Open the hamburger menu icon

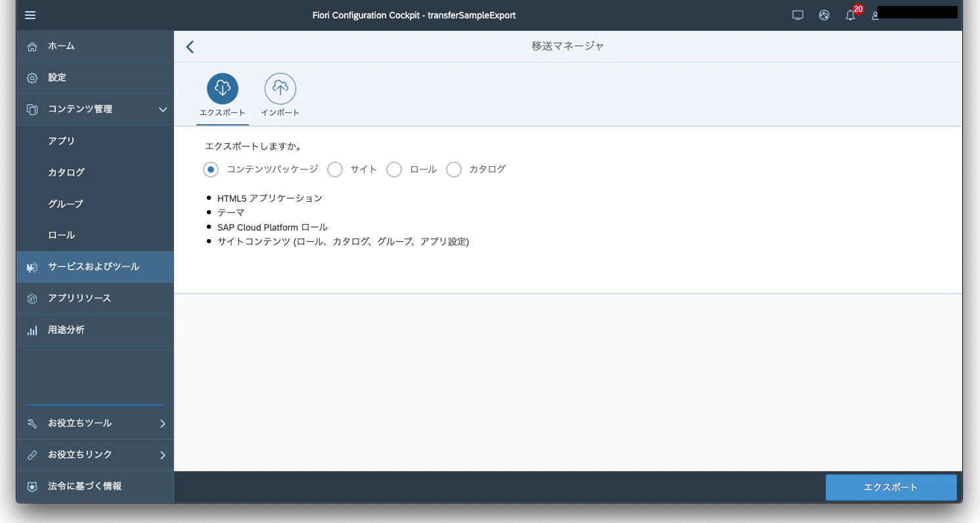coord(30,15)
